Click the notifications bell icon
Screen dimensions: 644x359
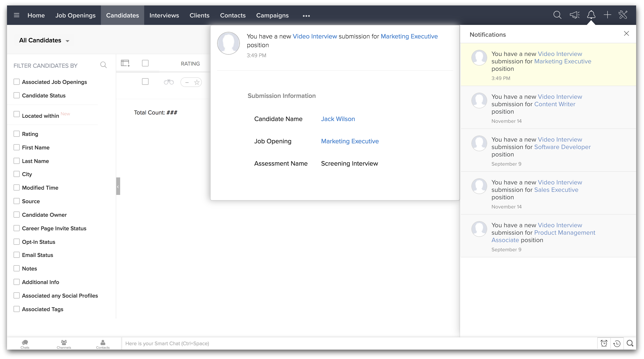pyautogui.click(x=591, y=15)
